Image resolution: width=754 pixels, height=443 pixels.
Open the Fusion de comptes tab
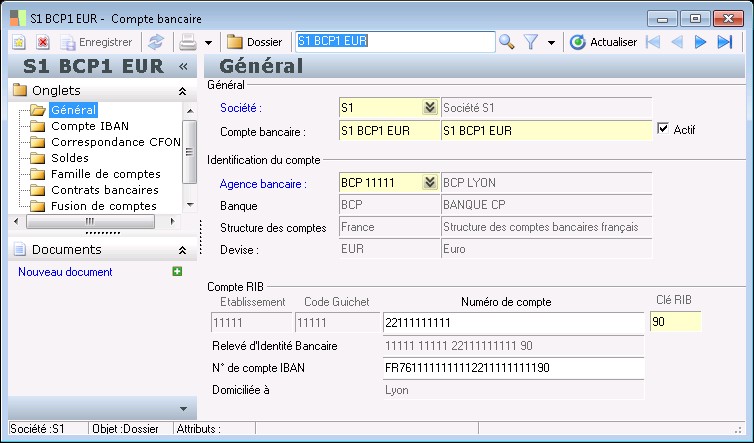click(x=104, y=206)
